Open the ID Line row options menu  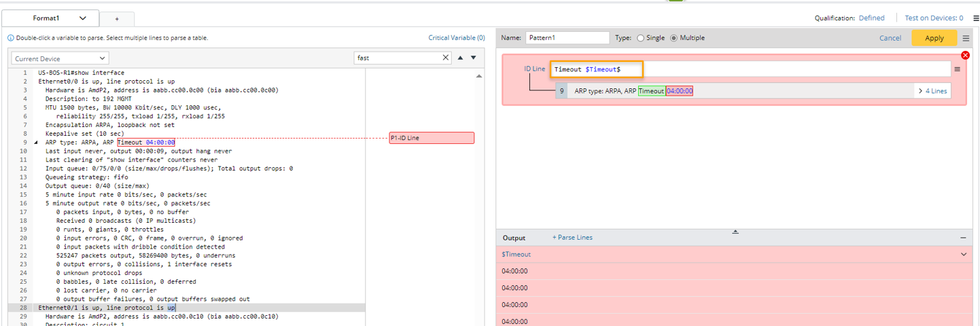coord(957,69)
